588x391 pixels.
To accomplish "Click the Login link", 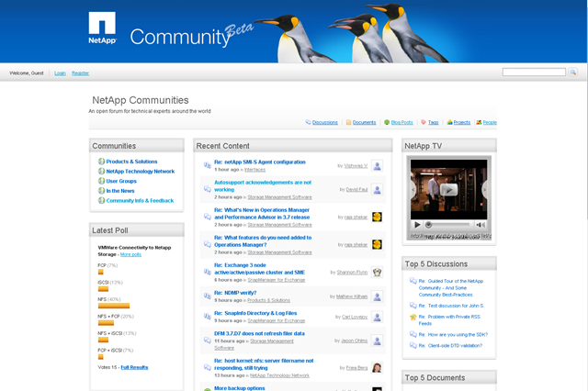I will click(60, 73).
